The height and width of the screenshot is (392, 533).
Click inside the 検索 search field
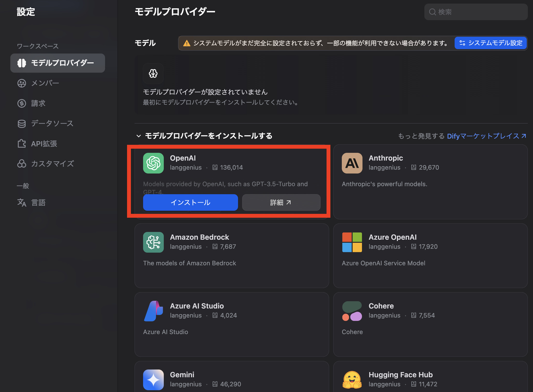(476, 12)
